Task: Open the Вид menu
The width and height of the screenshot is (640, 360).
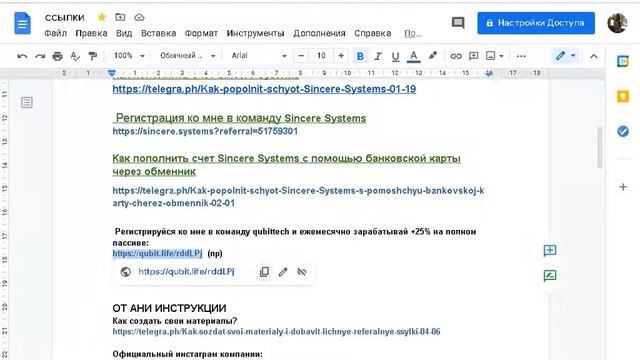Action: 124,33
